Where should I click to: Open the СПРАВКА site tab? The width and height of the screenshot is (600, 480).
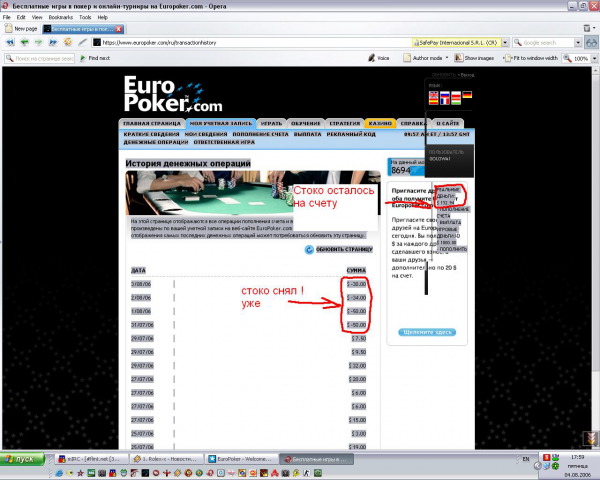412,123
